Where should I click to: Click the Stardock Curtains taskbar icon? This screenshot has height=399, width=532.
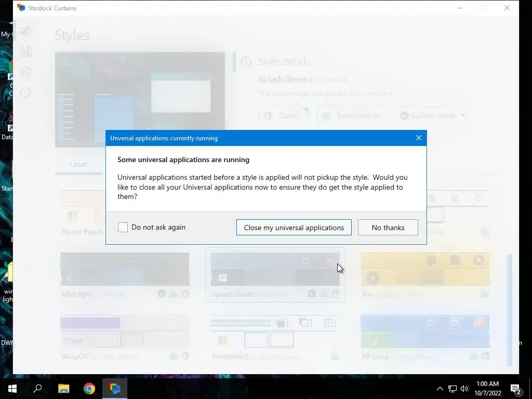[115, 389]
